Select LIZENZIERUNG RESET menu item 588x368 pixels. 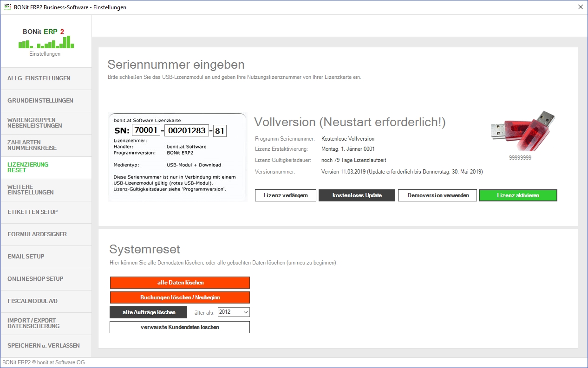tap(46, 168)
